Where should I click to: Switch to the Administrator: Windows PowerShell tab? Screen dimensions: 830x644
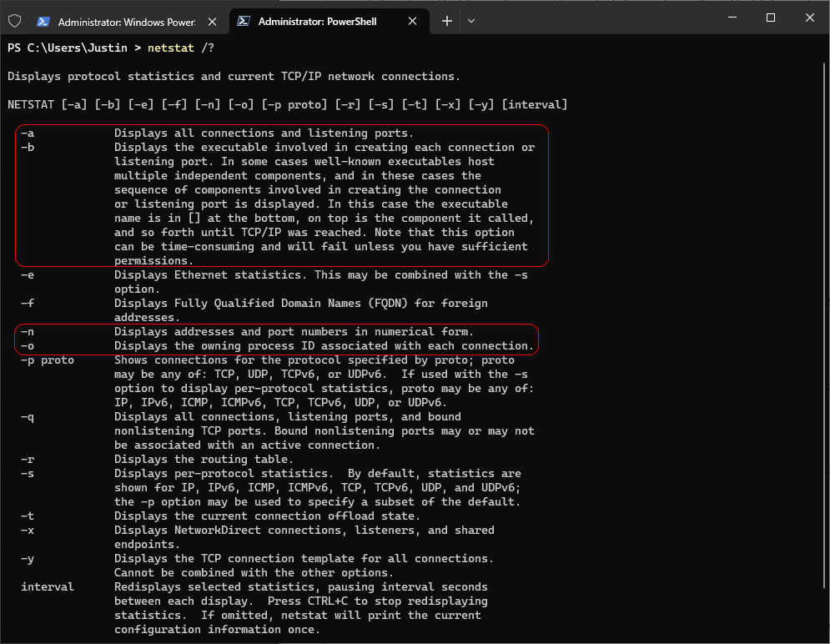127,22
